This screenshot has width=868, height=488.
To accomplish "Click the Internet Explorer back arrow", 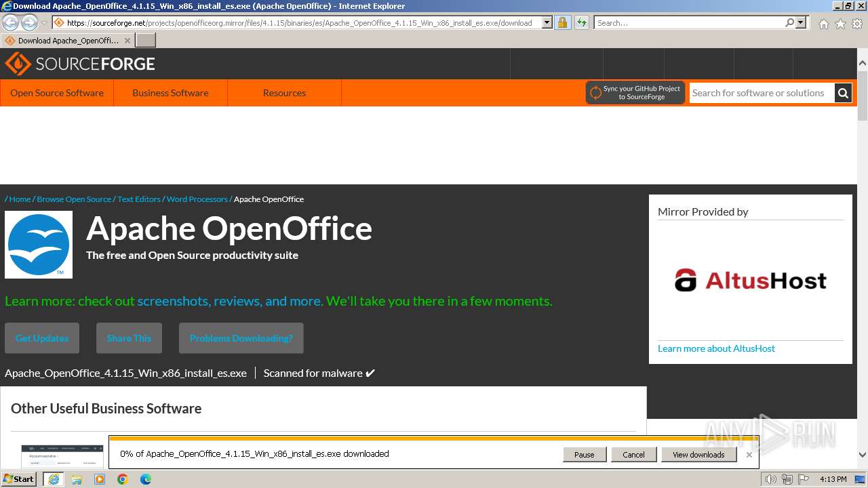I will point(11,22).
